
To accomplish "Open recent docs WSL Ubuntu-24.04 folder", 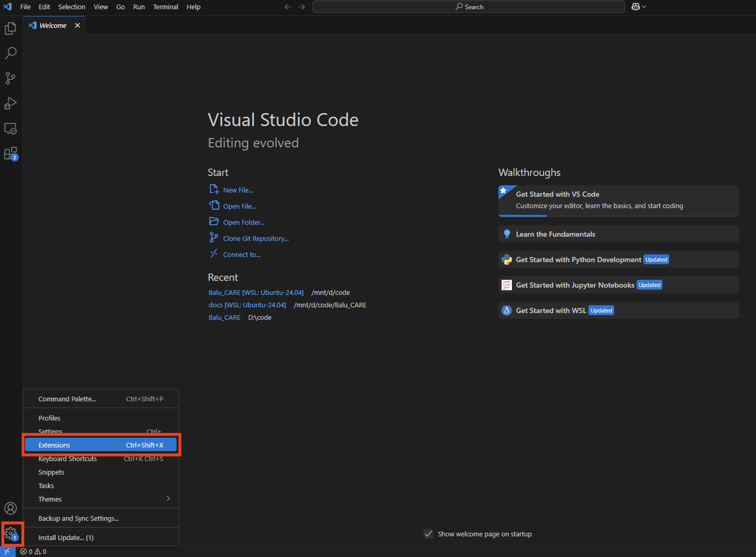I will [247, 305].
